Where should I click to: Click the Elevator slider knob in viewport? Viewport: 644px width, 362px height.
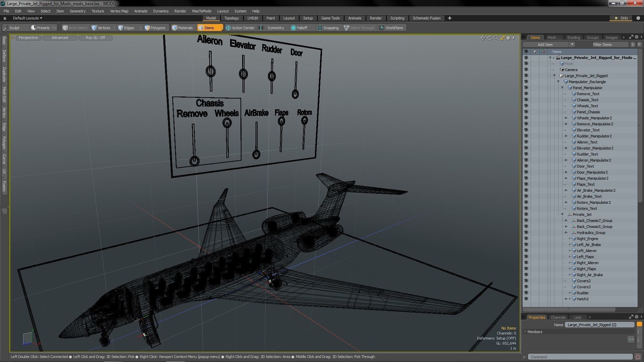tap(243, 74)
